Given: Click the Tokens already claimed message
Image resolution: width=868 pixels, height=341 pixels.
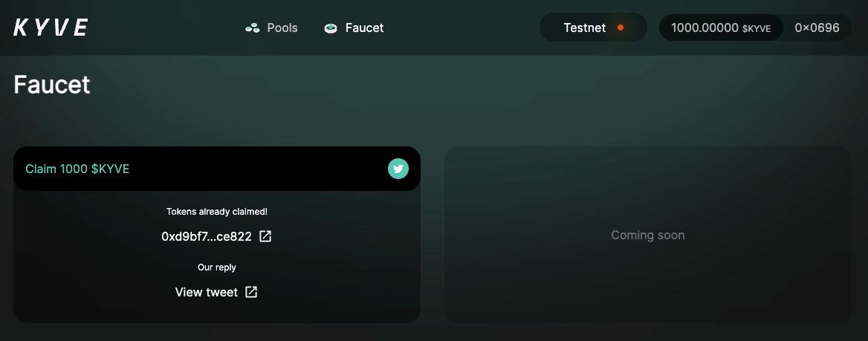Looking at the screenshot, I should (x=216, y=212).
